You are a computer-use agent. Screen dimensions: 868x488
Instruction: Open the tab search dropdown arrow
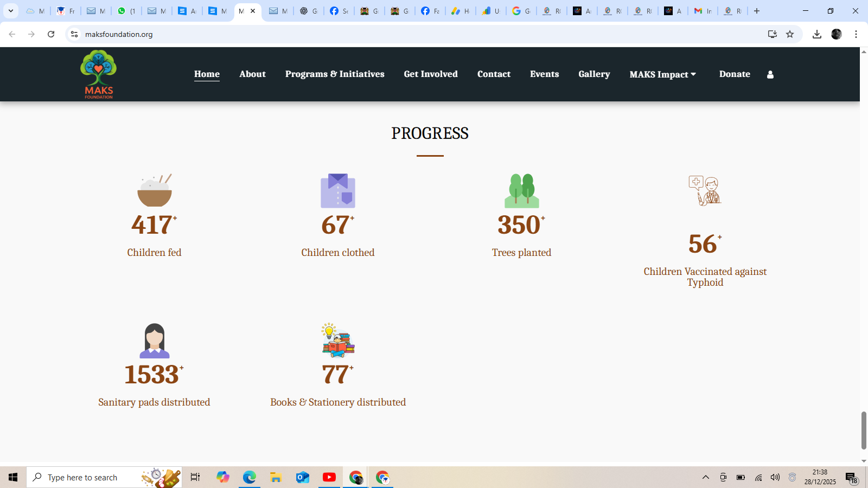click(11, 11)
